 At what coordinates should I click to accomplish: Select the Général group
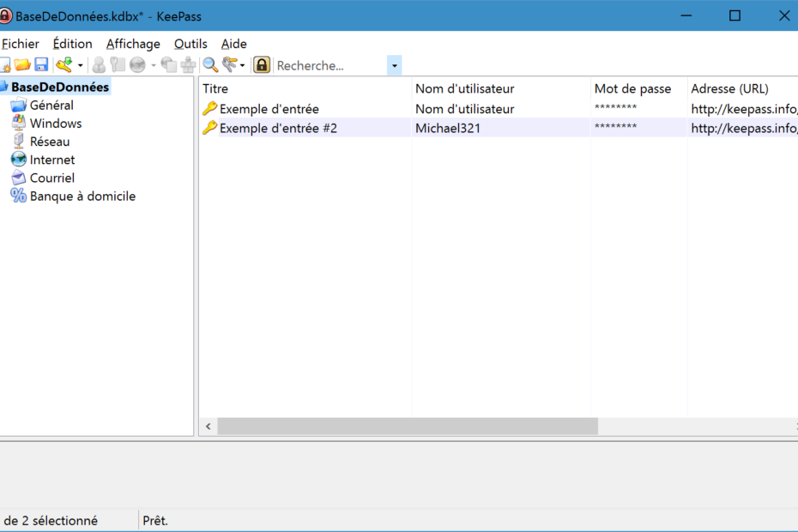click(51, 106)
